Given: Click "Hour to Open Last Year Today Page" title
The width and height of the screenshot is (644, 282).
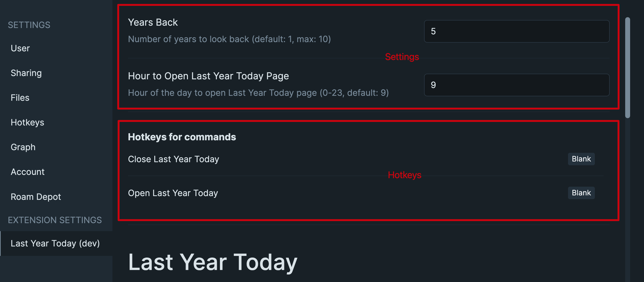Looking at the screenshot, I should 208,76.
